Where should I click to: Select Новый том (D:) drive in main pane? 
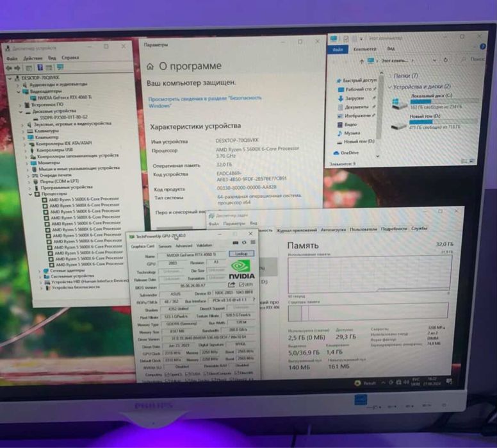click(434, 122)
